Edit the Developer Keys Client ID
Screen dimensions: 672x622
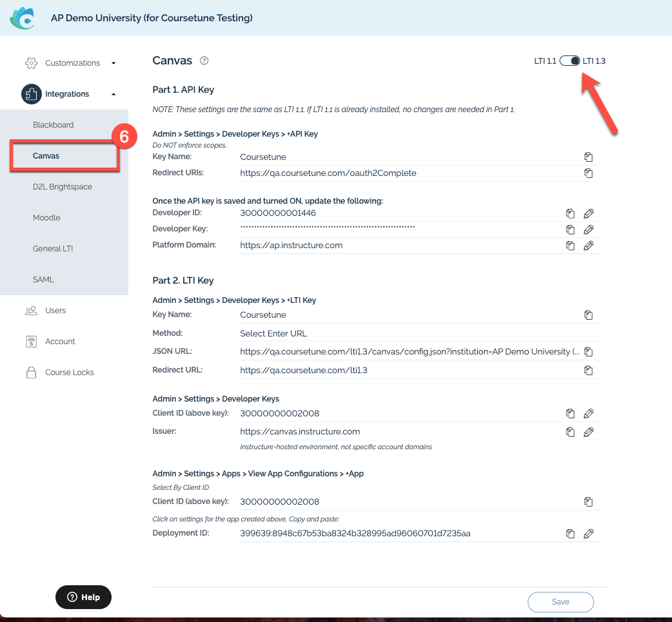(x=588, y=413)
